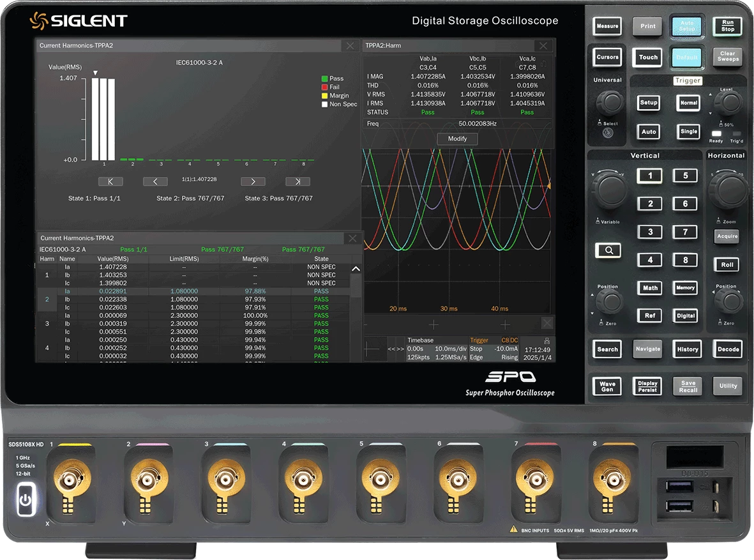Click the Modify button
This screenshot has height=560, width=754.
pos(457,139)
